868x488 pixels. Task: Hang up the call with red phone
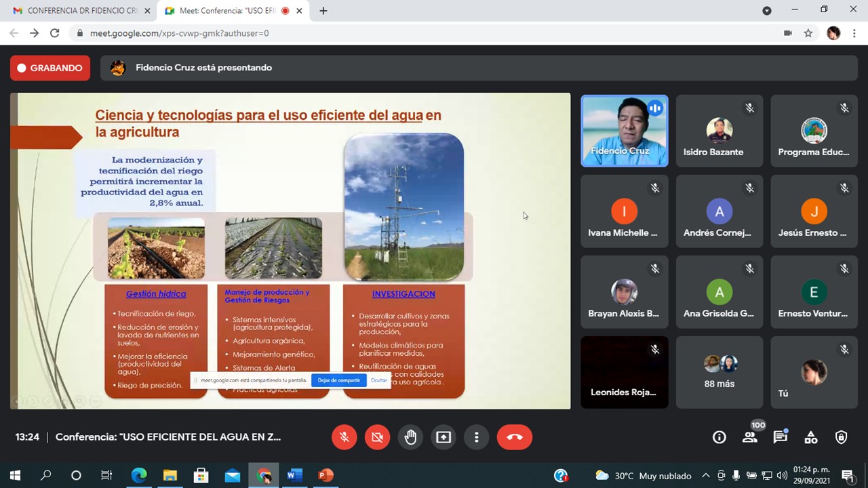click(515, 437)
